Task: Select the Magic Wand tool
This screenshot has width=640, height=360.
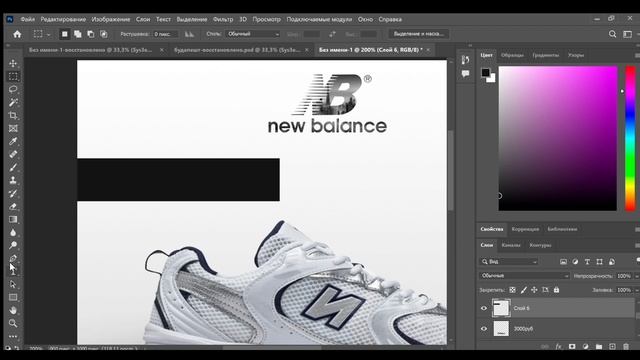Action: (13, 102)
